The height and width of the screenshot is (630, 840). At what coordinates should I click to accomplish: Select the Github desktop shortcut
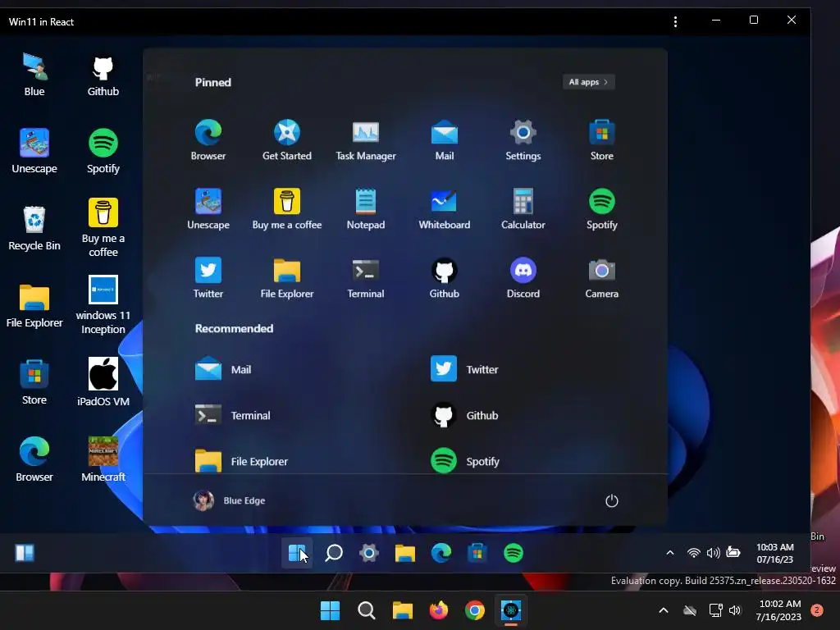click(103, 75)
